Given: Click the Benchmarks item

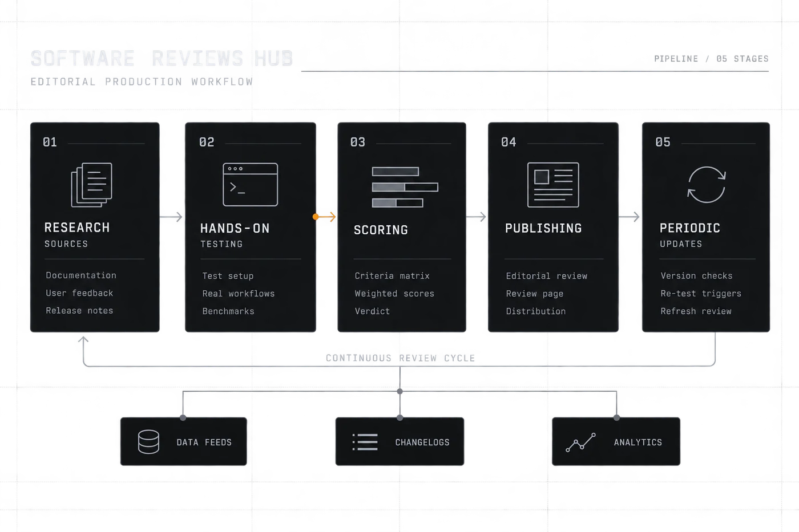Looking at the screenshot, I should (228, 311).
